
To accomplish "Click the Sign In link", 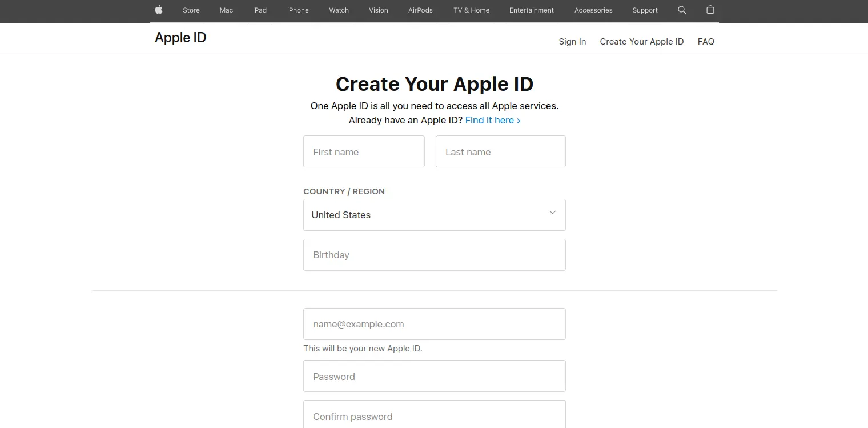I will [x=572, y=42].
